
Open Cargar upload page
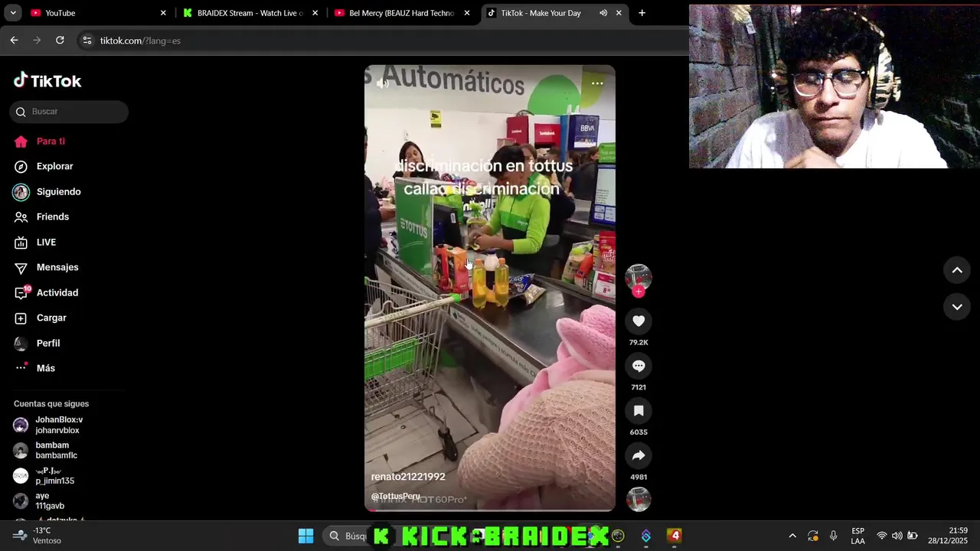[x=51, y=318]
